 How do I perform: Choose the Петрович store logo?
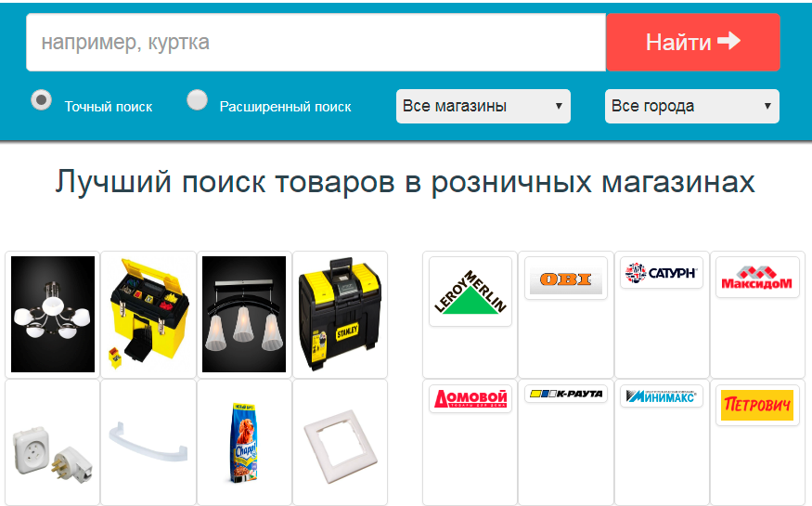click(x=757, y=405)
